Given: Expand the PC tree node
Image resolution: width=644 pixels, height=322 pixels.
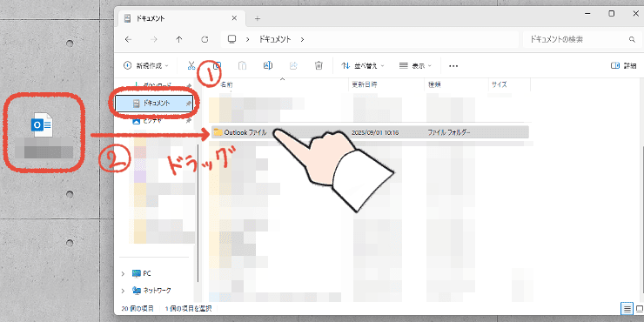Looking at the screenshot, I should (124, 273).
